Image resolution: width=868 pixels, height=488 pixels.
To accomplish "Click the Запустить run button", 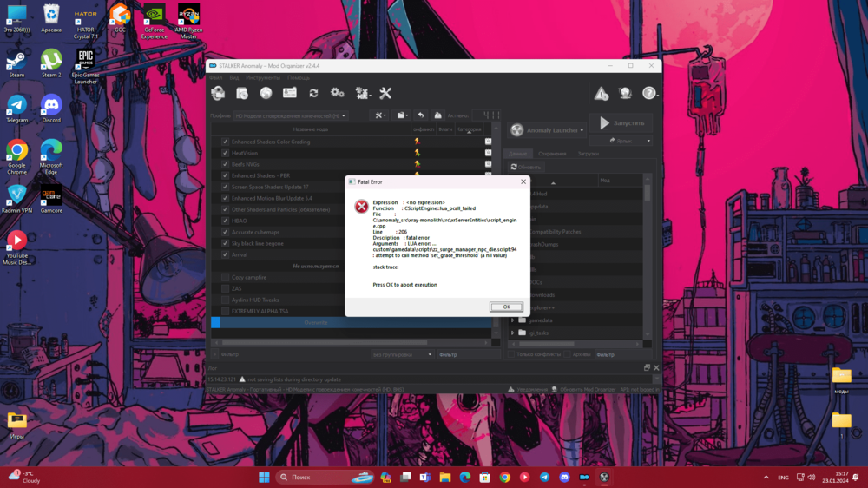I will pos(621,123).
